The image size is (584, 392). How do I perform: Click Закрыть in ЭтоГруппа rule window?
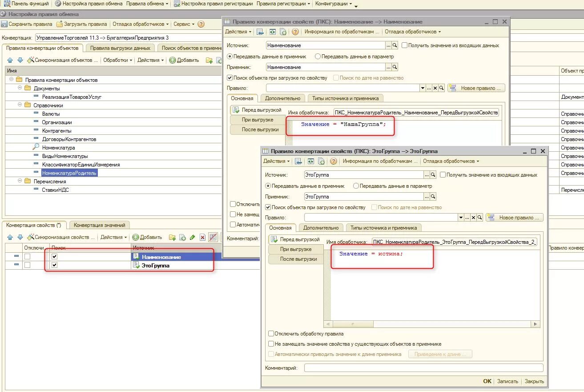534,381
